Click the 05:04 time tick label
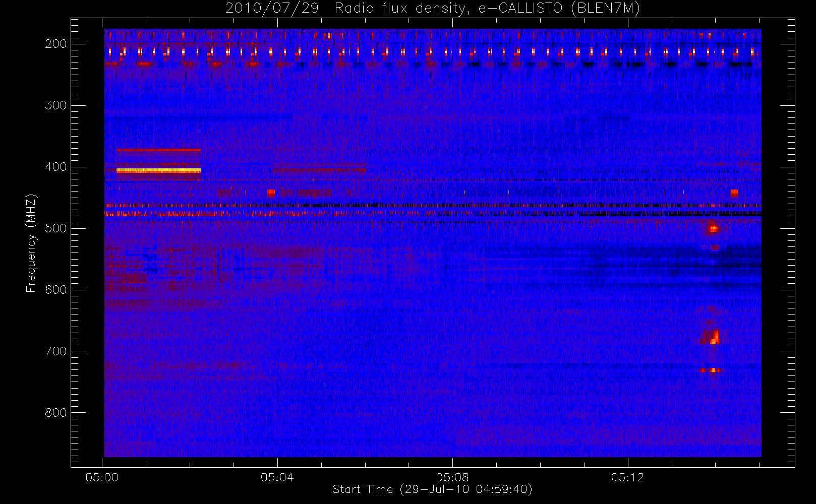The width and height of the screenshot is (816, 504). [x=277, y=477]
